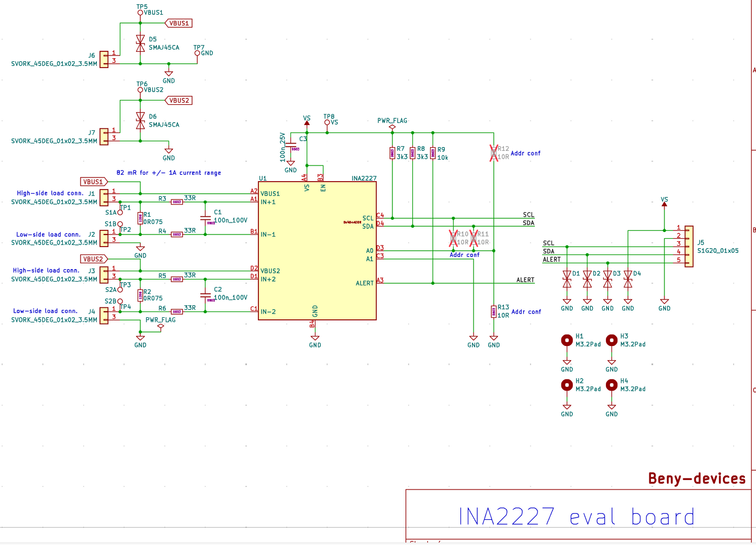Image resolution: width=756 pixels, height=545 pixels.
Task: Click the 'Beny-devices' title text
Action: (697, 479)
